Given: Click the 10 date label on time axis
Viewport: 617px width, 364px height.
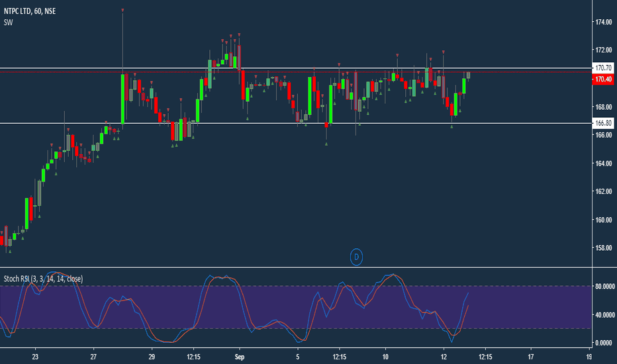Looking at the screenshot, I should pyautogui.click(x=385, y=357).
